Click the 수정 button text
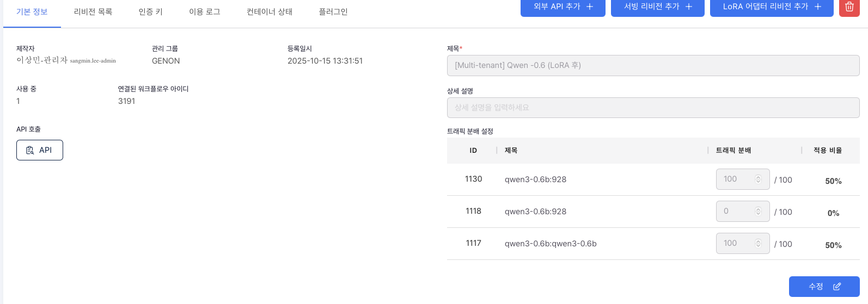Image resolution: width=868 pixels, height=304 pixels. pos(816,287)
